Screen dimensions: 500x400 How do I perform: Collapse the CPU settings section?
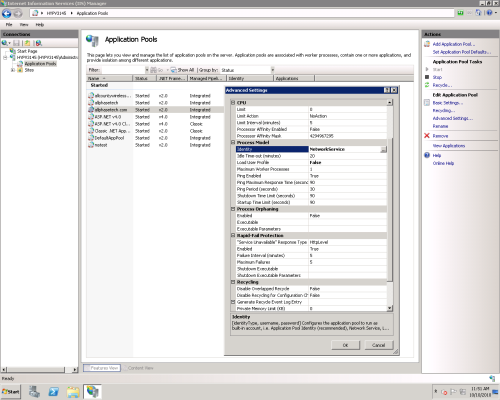(233, 103)
